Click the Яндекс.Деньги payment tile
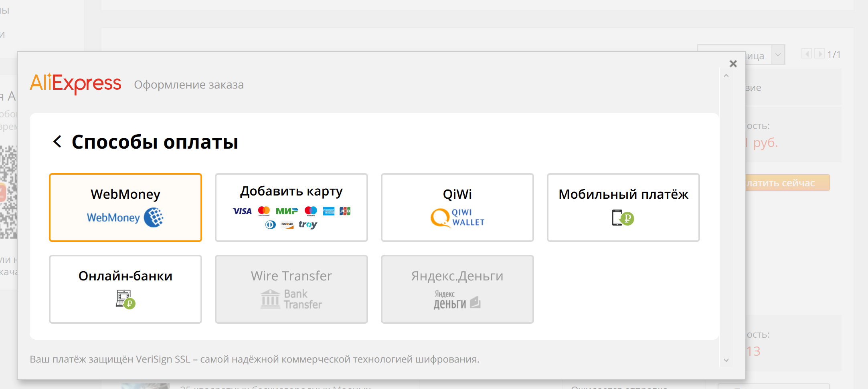Viewport: 868px width, 389px height. tap(457, 289)
